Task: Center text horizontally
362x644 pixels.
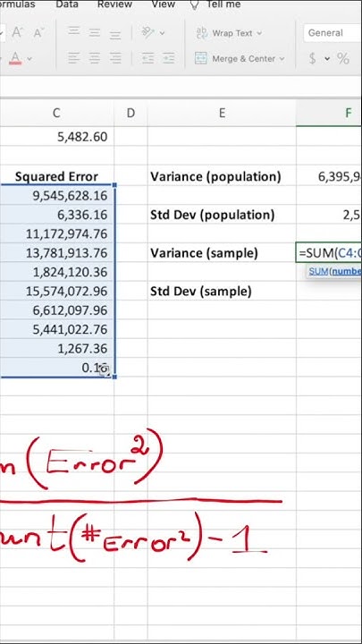Action: 95,58
